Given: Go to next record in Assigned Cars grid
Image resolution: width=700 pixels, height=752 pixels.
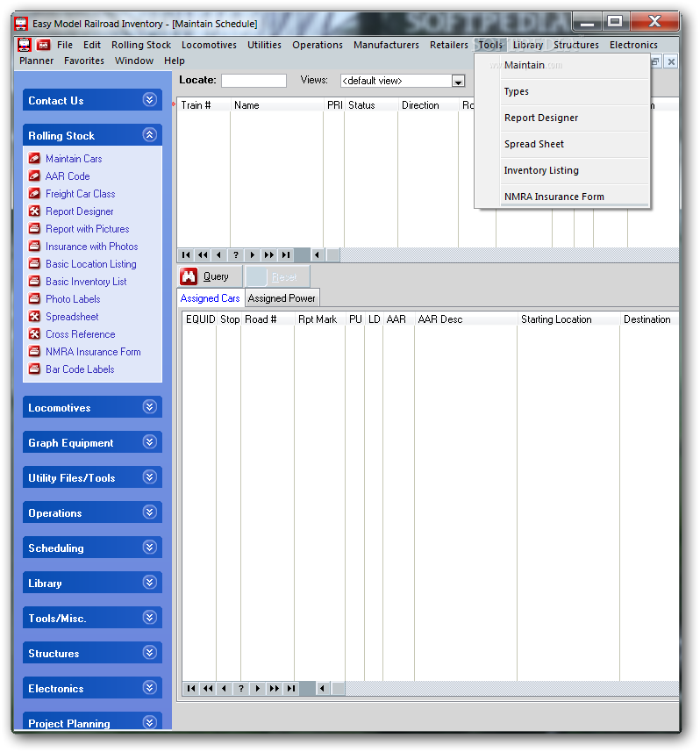Looking at the screenshot, I should pos(258,689).
